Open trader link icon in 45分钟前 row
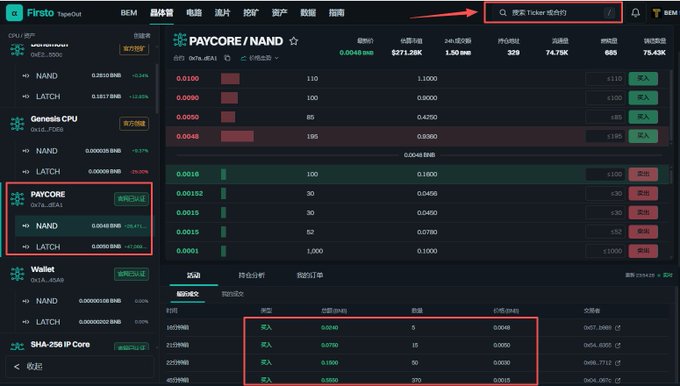The width and height of the screenshot is (680, 386). [x=618, y=380]
